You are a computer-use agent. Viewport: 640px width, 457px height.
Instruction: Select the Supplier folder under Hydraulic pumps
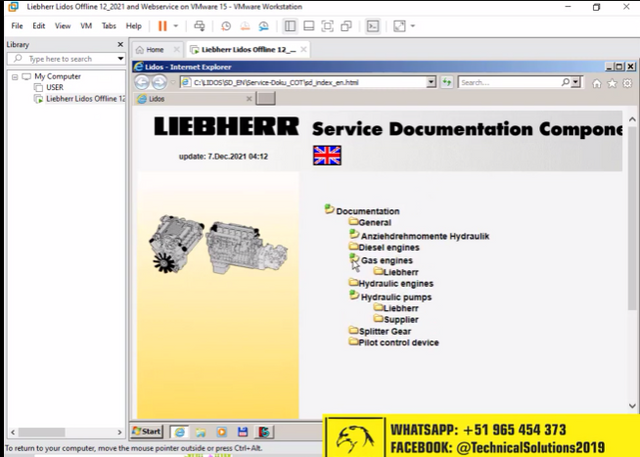401,319
